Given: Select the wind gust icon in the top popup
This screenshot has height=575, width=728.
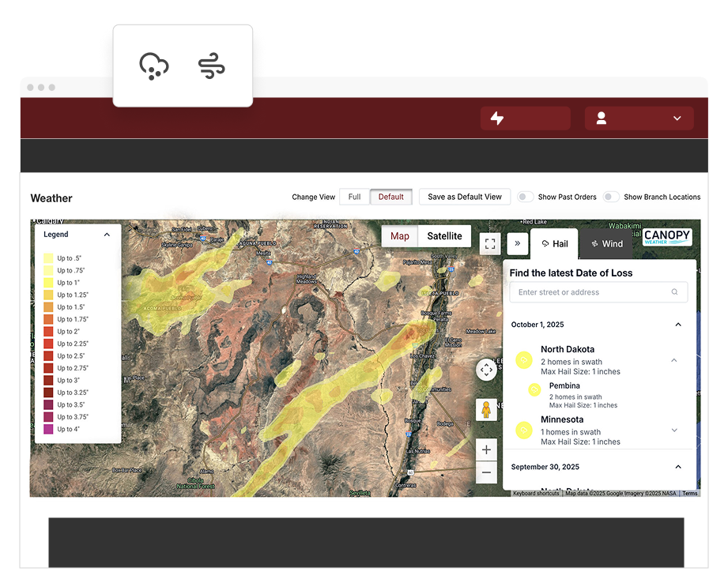Looking at the screenshot, I should (x=210, y=67).
